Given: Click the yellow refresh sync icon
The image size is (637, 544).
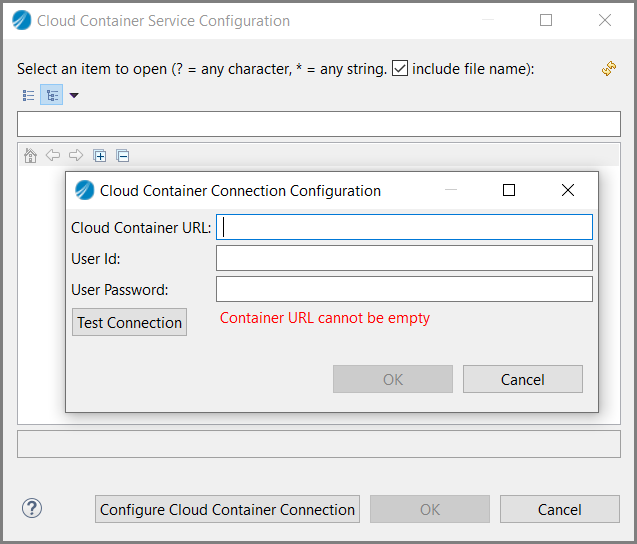Looking at the screenshot, I should (609, 68).
